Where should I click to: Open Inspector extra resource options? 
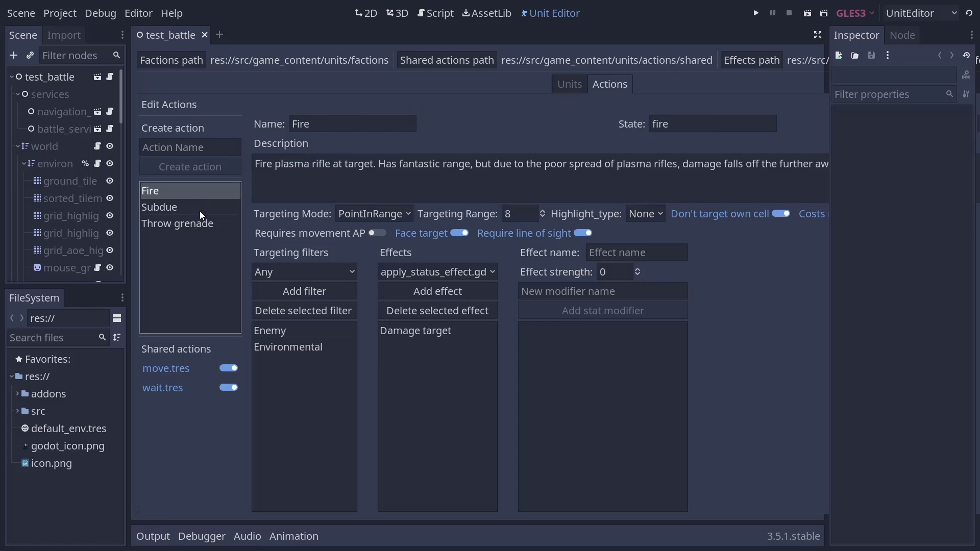[x=888, y=55]
